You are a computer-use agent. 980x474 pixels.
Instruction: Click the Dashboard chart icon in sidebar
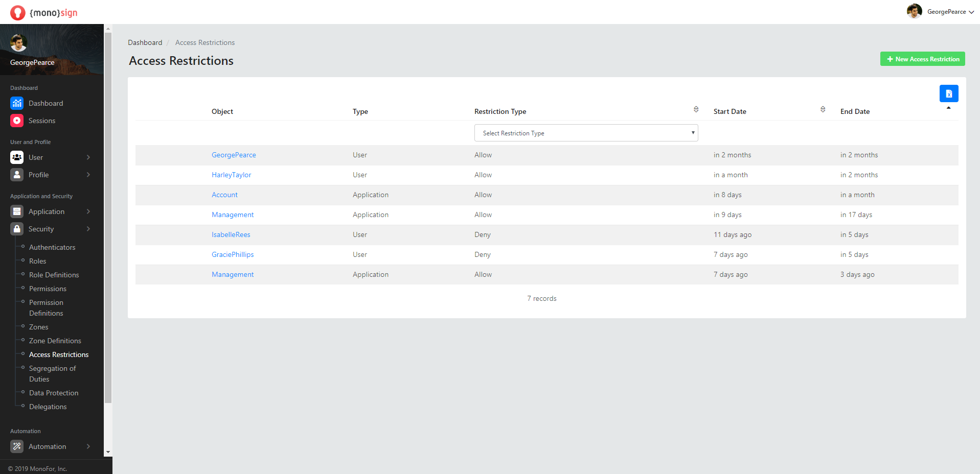click(x=17, y=103)
